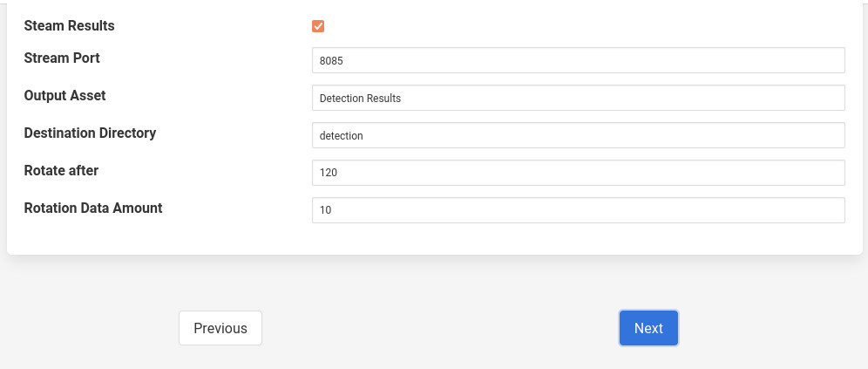Click the Stream Port label text
The height and width of the screenshot is (369, 868).
tap(62, 58)
